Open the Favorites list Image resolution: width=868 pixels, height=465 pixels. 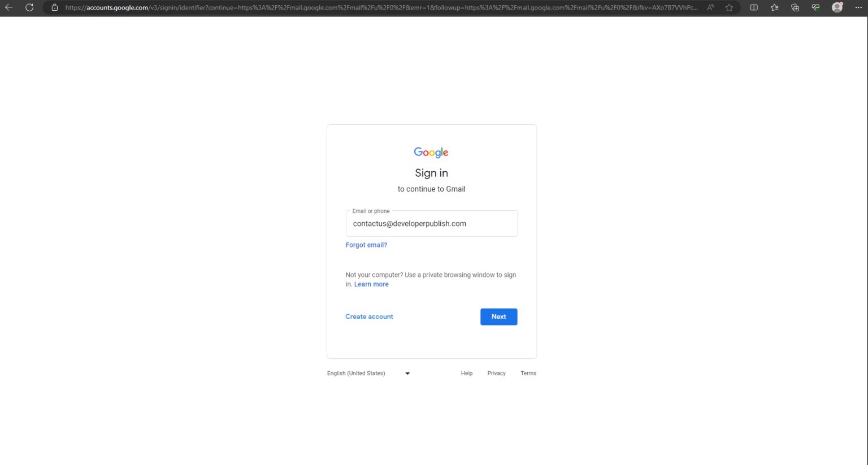point(774,7)
